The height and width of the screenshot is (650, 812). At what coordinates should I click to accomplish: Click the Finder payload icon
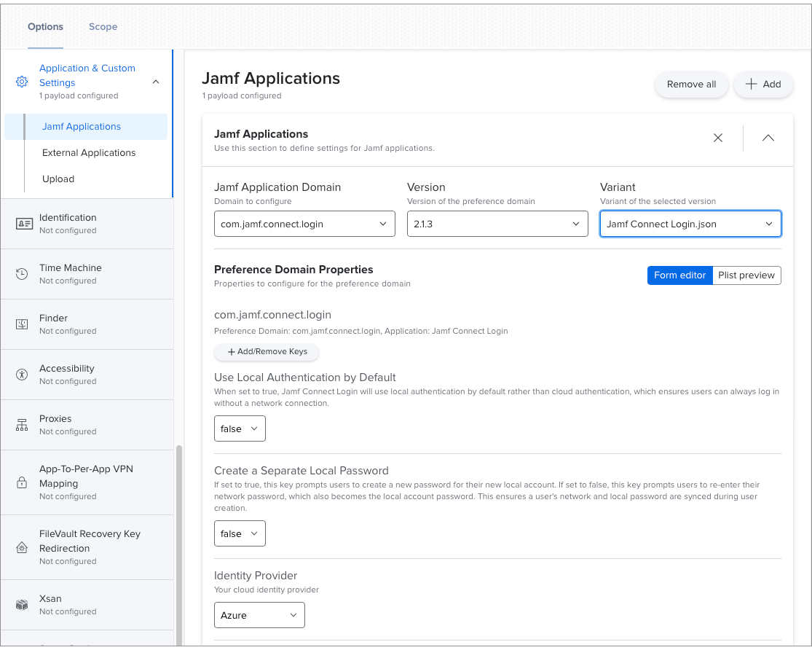pyautogui.click(x=23, y=324)
